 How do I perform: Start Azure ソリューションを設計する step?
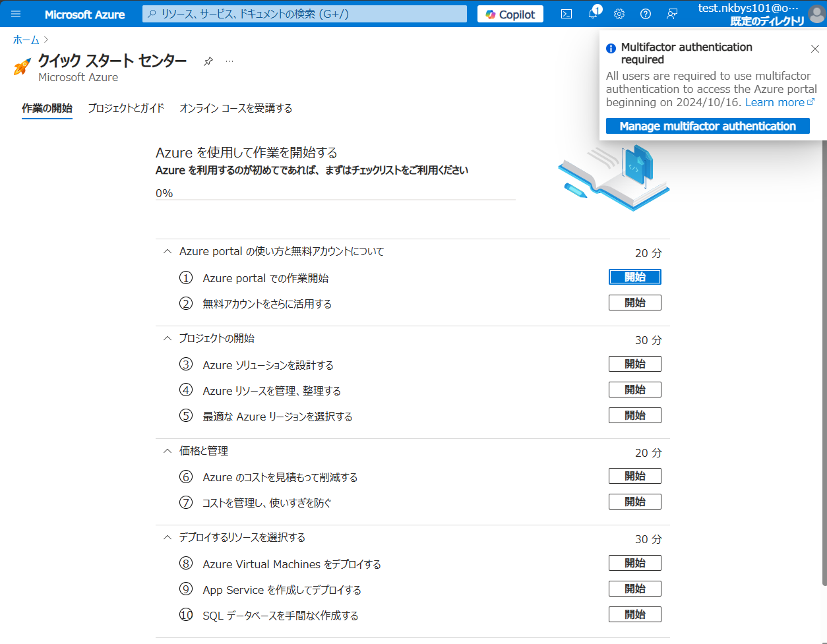pyautogui.click(x=634, y=364)
